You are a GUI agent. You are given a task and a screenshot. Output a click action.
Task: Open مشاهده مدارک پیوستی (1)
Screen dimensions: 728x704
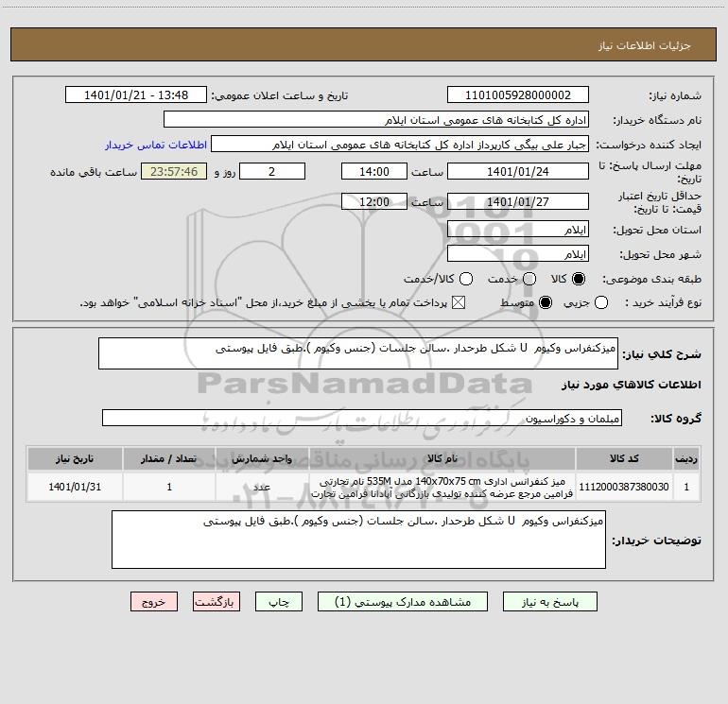pyautogui.click(x=403, y=602)
